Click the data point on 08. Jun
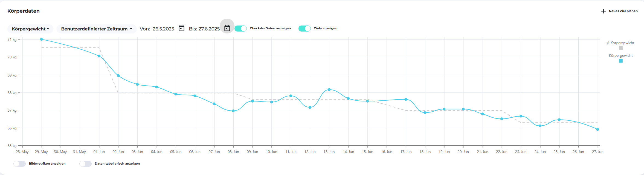Image resolution: width=644 pixels, height=175 pixels. tap(233, 111)
